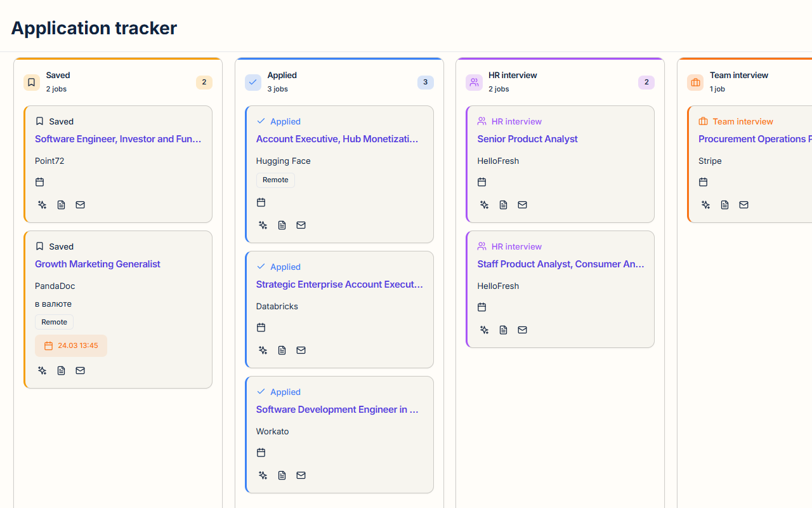Click the Team interview briefcase icon
This screenshot has width=812, height=508.
pos(695,83)
